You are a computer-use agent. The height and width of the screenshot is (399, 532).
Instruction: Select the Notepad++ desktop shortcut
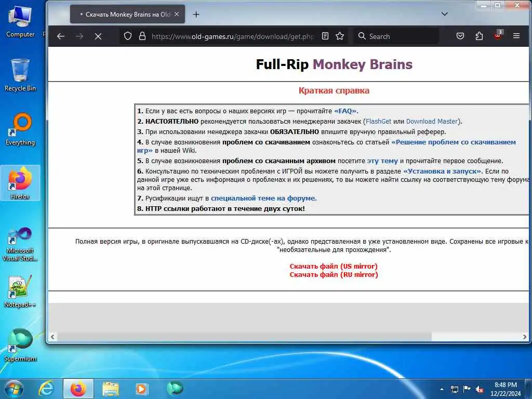point(20,291)
